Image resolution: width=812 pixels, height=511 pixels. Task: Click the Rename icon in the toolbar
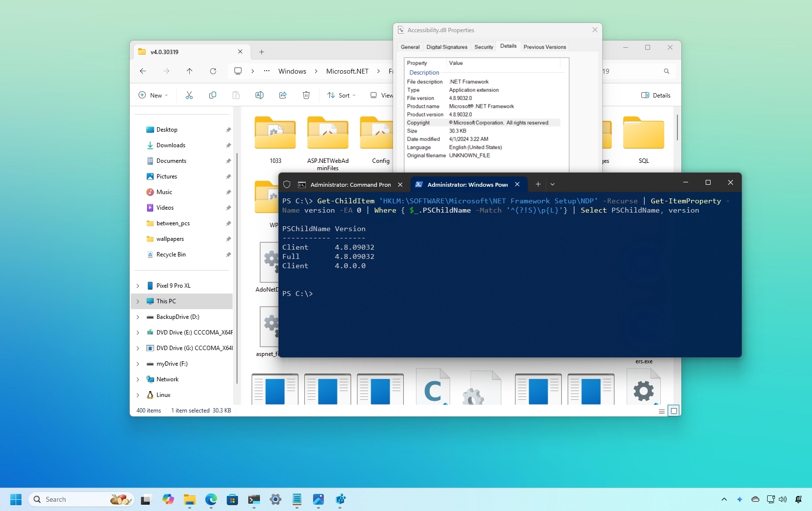tap(259, 95)
